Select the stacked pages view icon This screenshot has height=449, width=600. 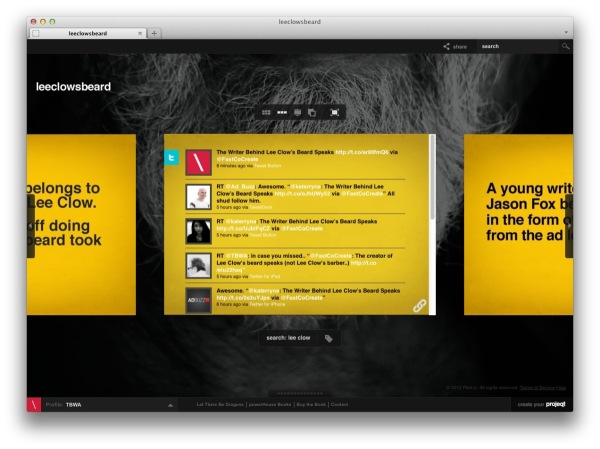(312, 112)
